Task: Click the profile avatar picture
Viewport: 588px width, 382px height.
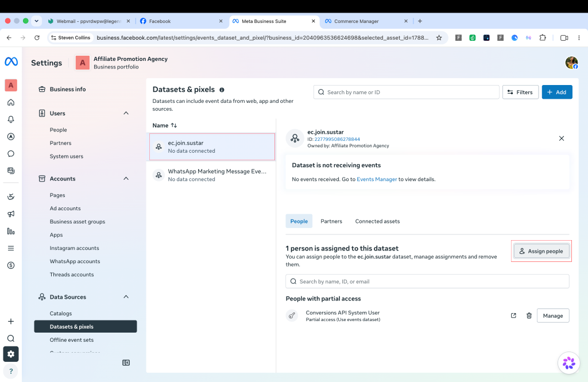Action: [x=571, y=63]
